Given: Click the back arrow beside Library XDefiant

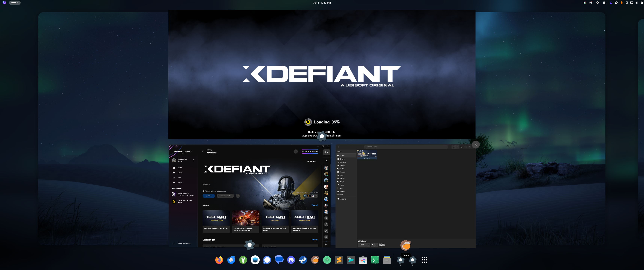Looking at the screenshot, I should 203,151.
